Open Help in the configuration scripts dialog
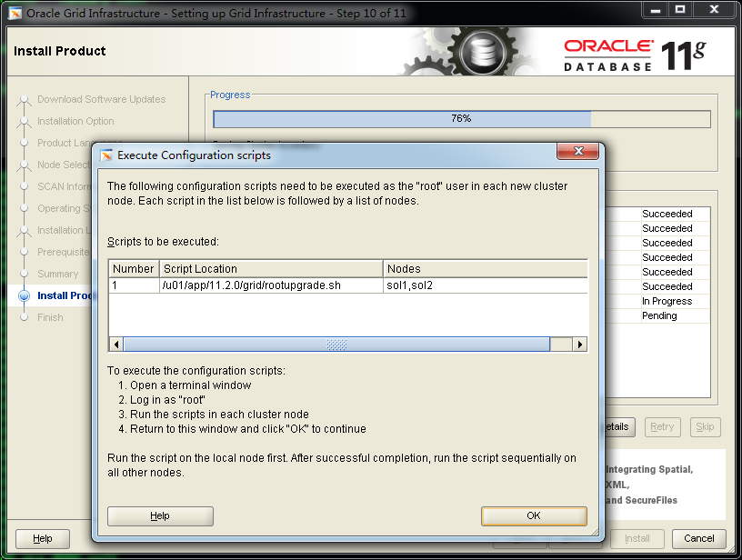Screen dimensions: 742x560 click(x=160, y=516)
